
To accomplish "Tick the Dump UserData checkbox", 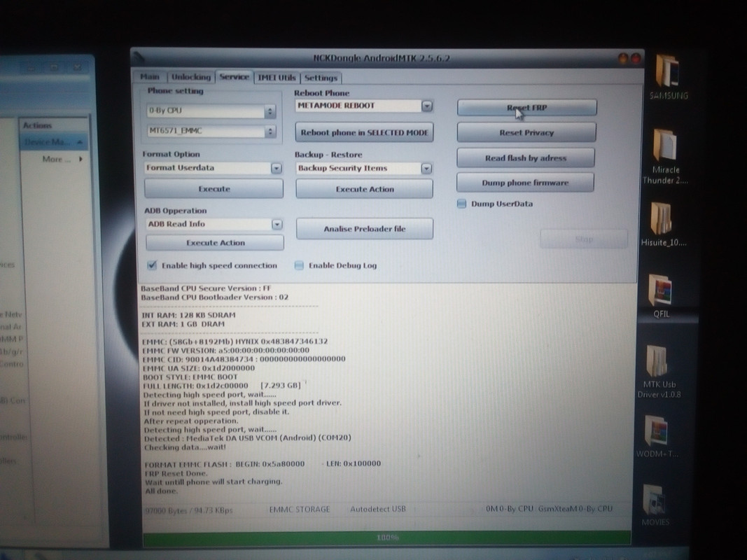I will point(461,204).
